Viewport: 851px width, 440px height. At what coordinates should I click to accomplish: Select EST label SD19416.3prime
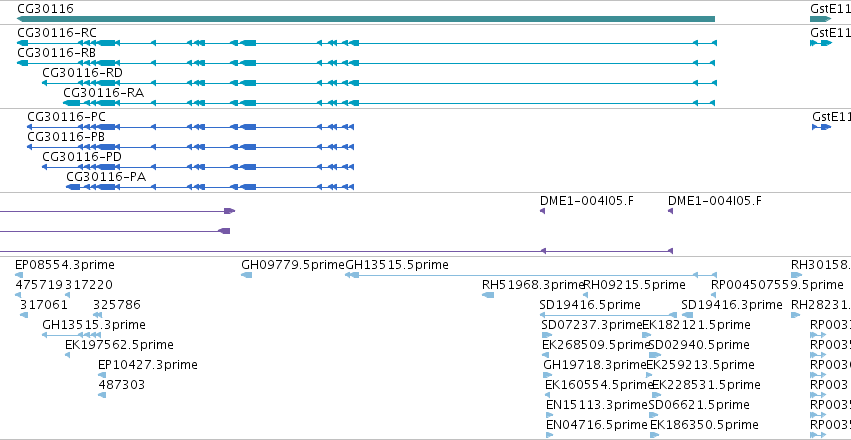click(732, 305)
